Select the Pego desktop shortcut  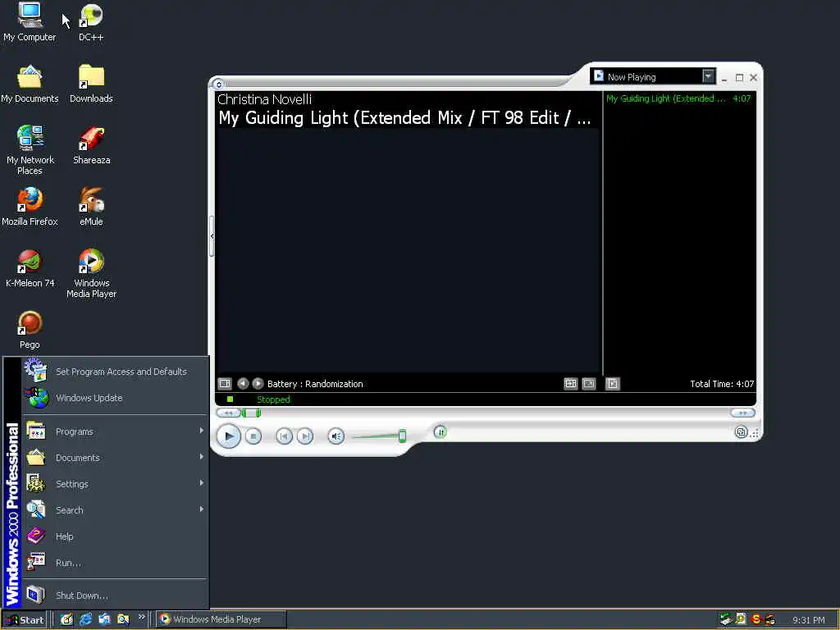click(x=30, y=331)
